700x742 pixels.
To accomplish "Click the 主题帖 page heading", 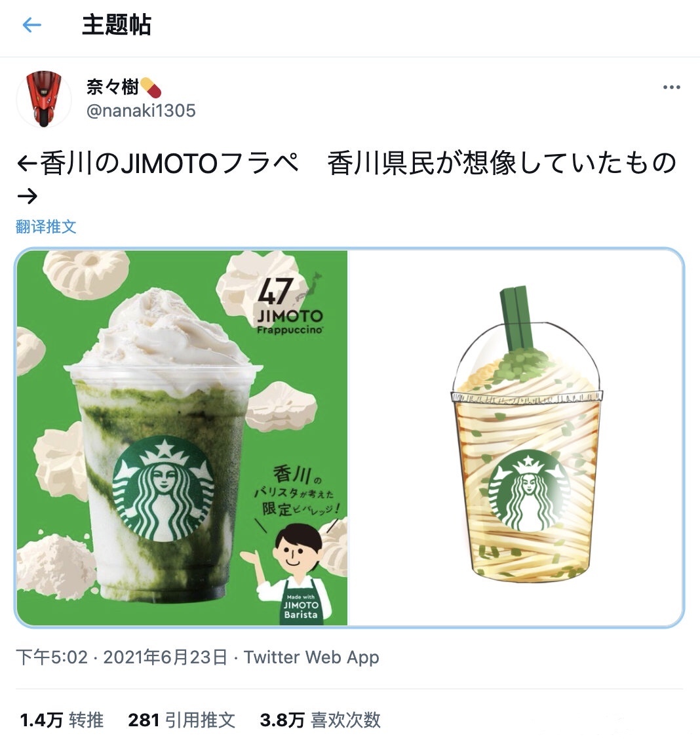I will (x=117, y=25).
